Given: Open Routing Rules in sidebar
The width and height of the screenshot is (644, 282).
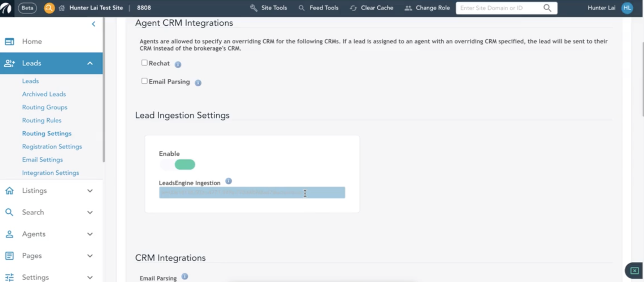Looking at the screenshot, I should (42, 120).
